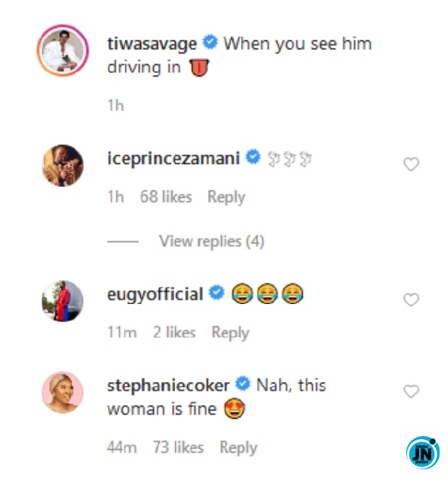Reply to stephaniecoker's comment
Image resolution: width=448 pixels, height=478 pixels.
coord(238,448)
